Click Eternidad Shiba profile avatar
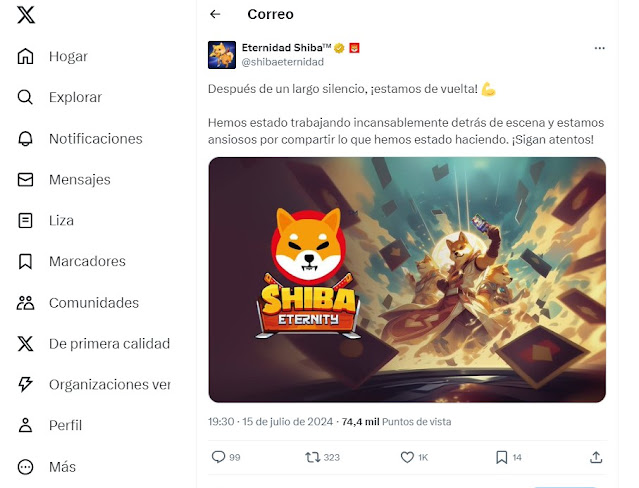The image size is (639, 488). [222, 55]
